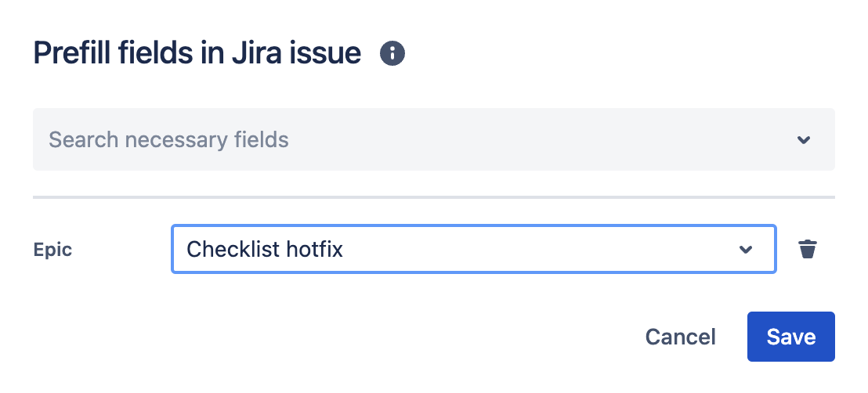This screenshot has width=868, height=393.
Task: Confirm prefilled fields with the blue Save button
Action: 790,337
